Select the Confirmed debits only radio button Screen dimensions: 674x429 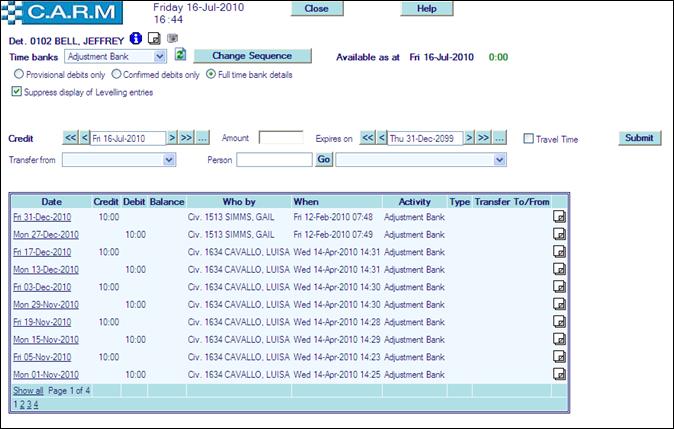pyautogui.click(x=117, y=74)
